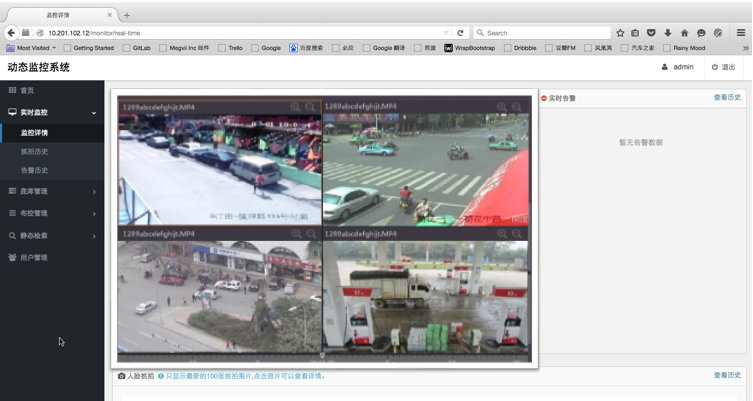Zoom in on the bottom-left camera feed
This screenshot has height=401, width=753.
[295, 233]
